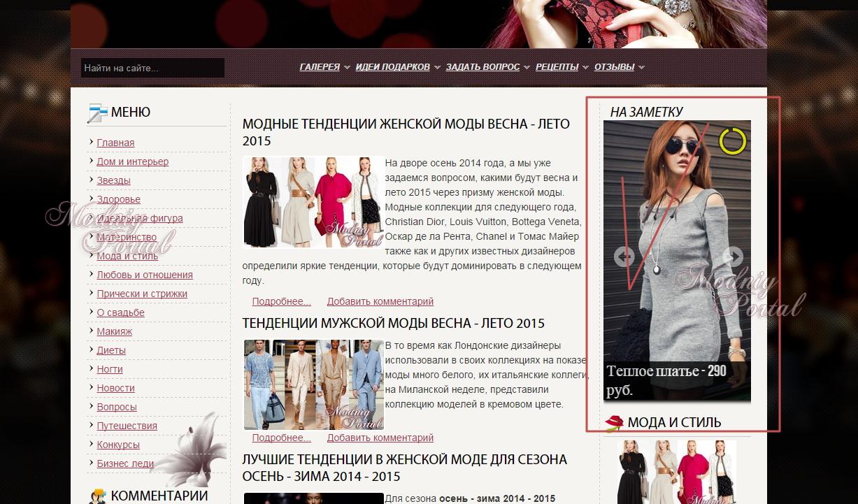
Task: Open the О свадьбе category link
Action: coord(120,312)
